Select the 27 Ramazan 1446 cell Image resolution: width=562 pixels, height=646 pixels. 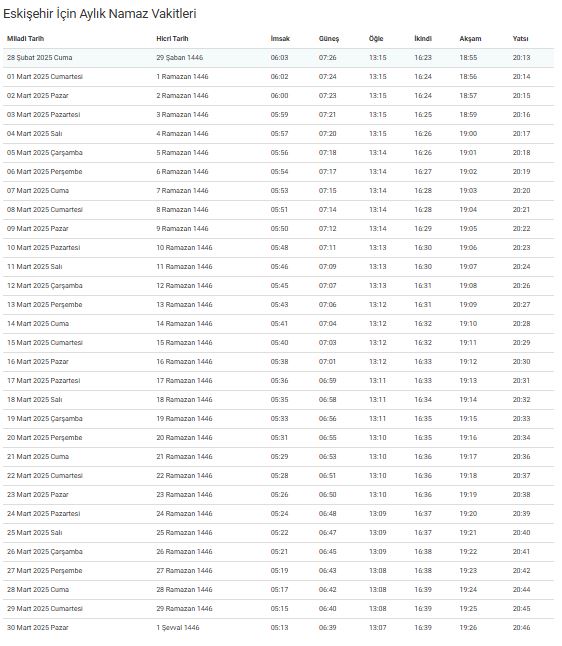pos(184,571)
